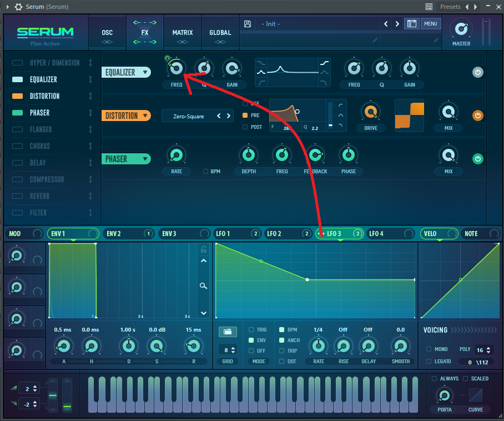Power off the Equalizer module
Screen dimensions: 504x421
click(478, 72)
